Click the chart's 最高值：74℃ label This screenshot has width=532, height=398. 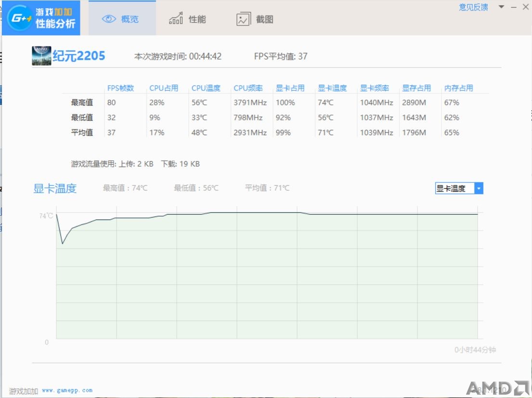(125, 188)
